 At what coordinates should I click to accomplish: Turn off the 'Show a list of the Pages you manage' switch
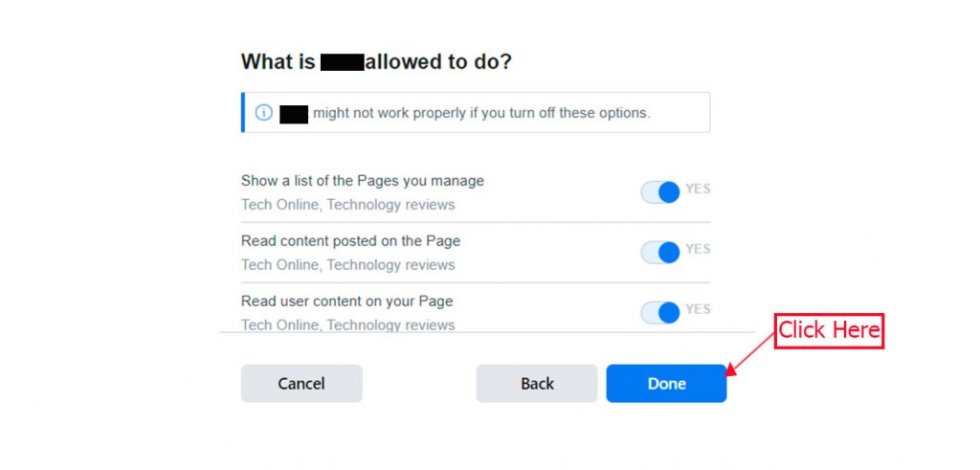point(660,192)
